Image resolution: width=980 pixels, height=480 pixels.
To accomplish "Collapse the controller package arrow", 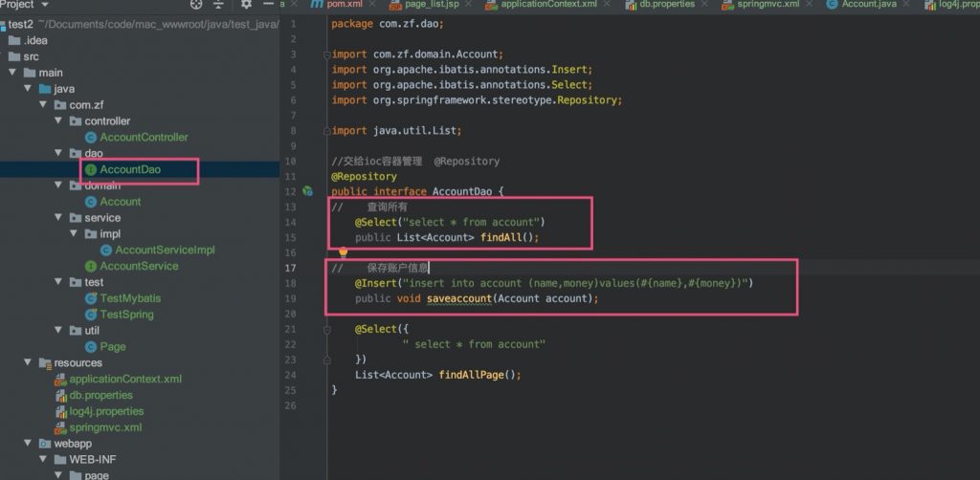I will click(x=58, y=120).
